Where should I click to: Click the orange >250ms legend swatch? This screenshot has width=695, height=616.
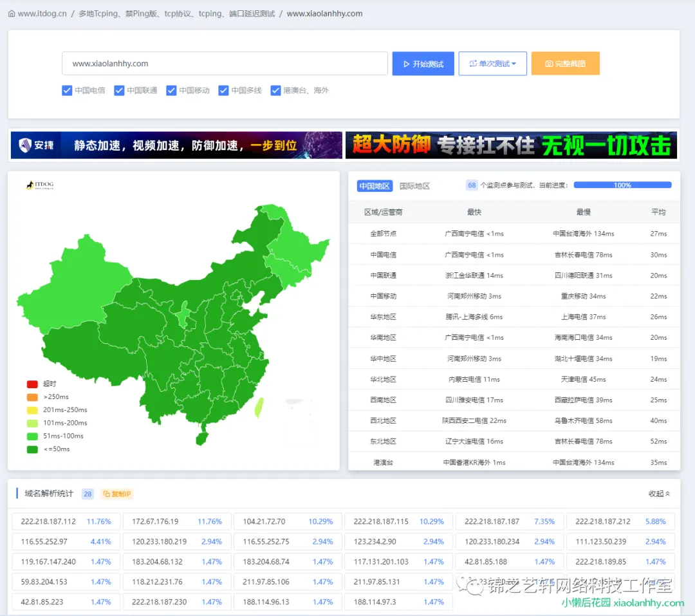[x=32, y=397]
